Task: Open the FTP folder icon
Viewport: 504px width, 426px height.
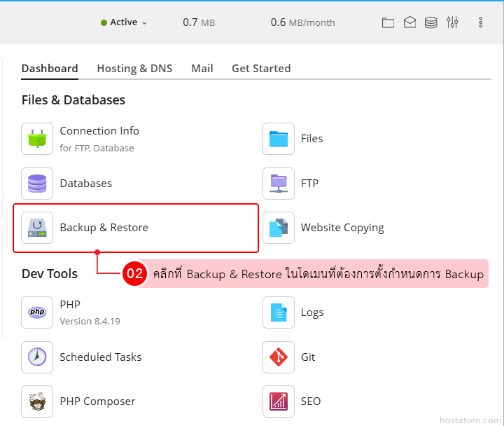Action: 278,184
